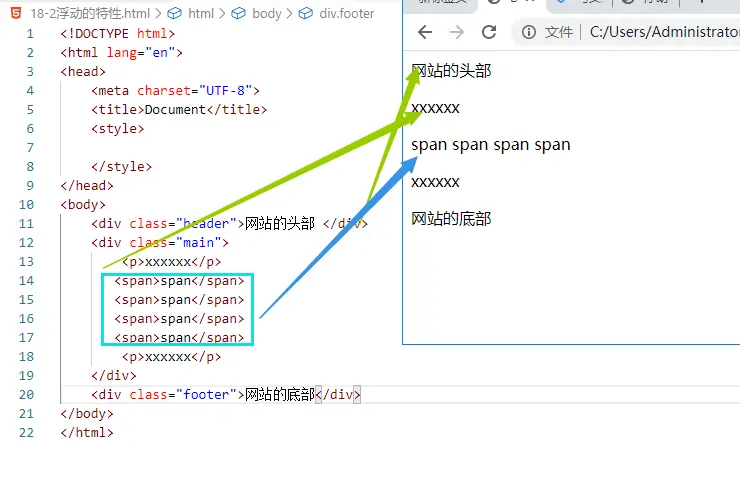Screen dimensions: 740x496
Task: Click the <!DOCTYPE html> code line
Action: tap(118, 34)
